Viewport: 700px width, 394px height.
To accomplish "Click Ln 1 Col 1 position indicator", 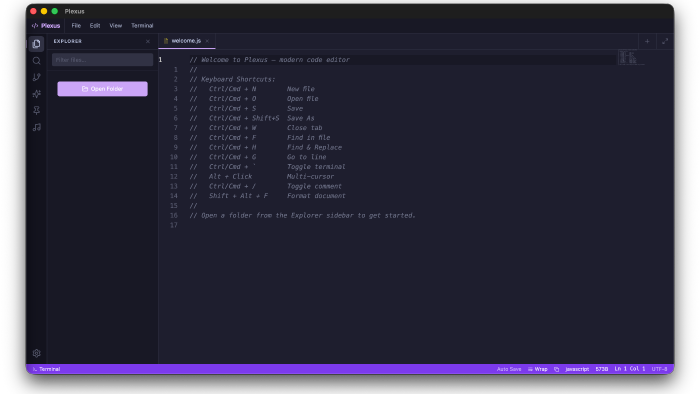I will point(629,369).
